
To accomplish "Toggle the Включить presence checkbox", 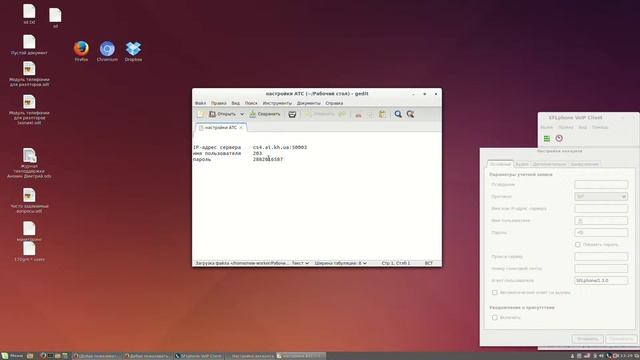I will (495, 318).
